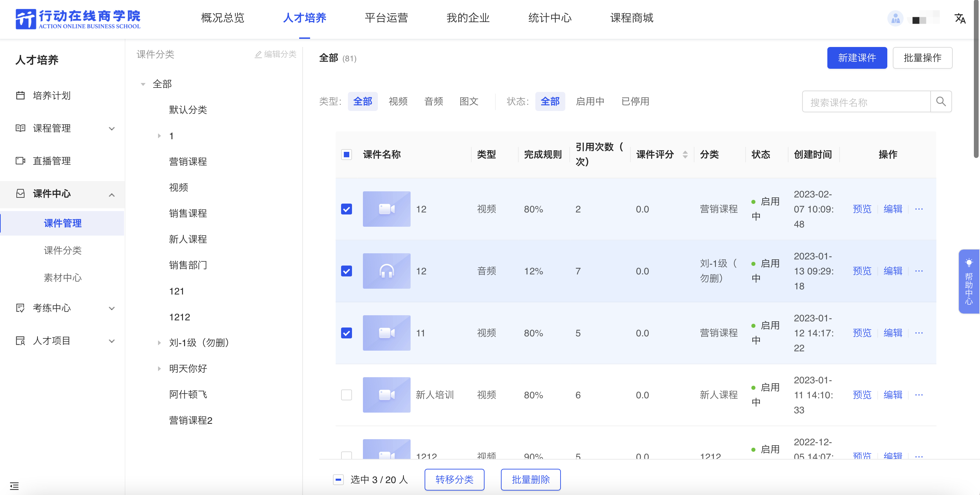Click the 人才项目 icon
Viewport: 980px width, 495px height.
(x=20, y=341)
